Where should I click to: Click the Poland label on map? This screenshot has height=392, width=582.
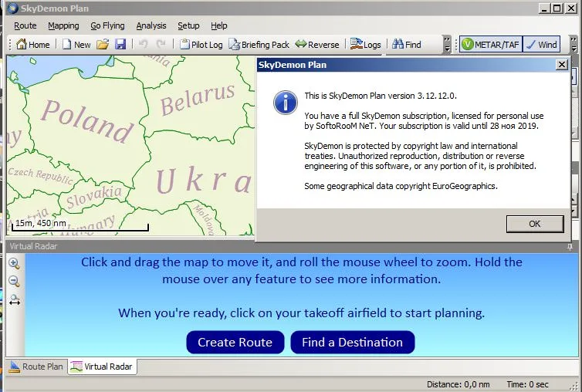tap(87, 121)
